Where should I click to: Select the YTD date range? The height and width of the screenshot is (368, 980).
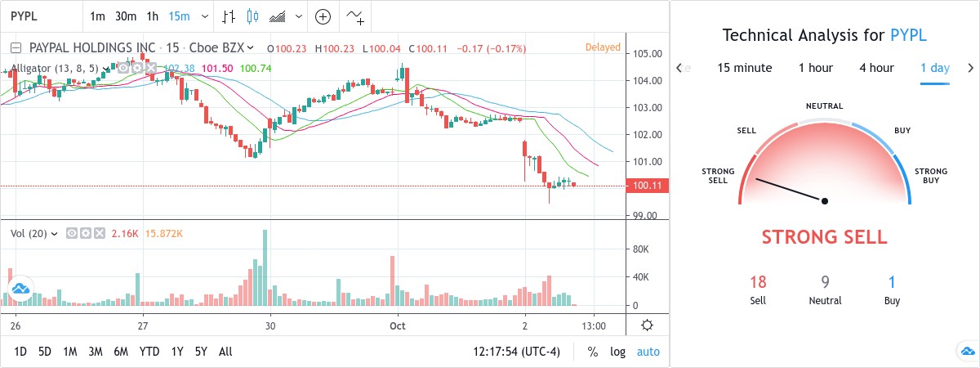click(149, 352)
